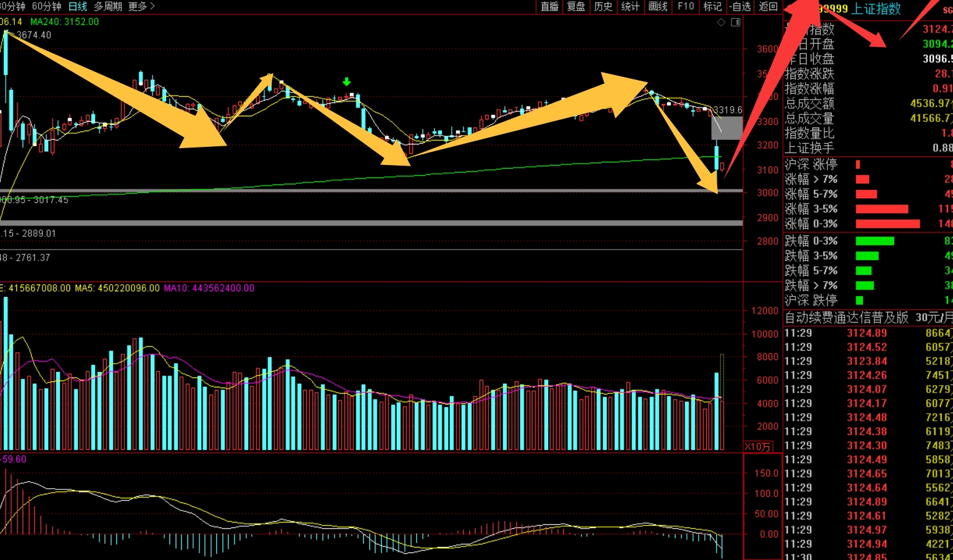Viewport: 953px width, 560px height.
Task: Select the 上证换手 row
Action: pos(869,148)
